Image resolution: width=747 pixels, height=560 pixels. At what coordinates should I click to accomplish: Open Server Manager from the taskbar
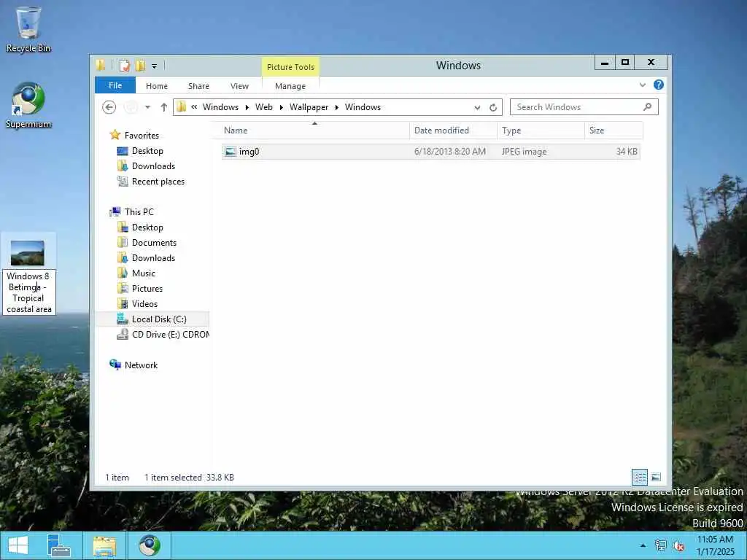(59, 545)
